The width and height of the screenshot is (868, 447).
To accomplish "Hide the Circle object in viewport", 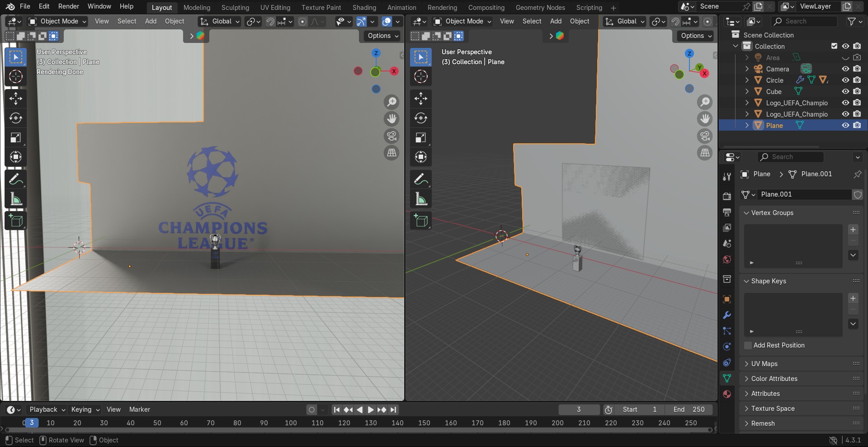I will pos(845,80).
